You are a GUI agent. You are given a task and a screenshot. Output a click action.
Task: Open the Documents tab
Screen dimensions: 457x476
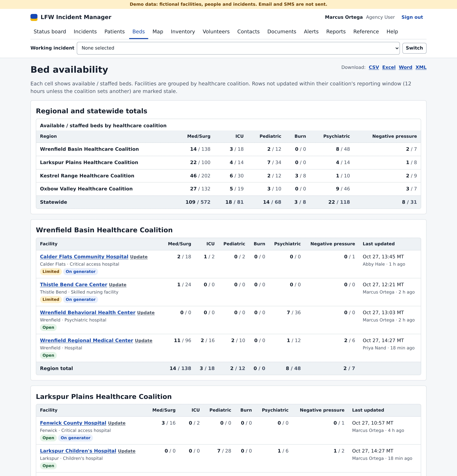[282, 32]
